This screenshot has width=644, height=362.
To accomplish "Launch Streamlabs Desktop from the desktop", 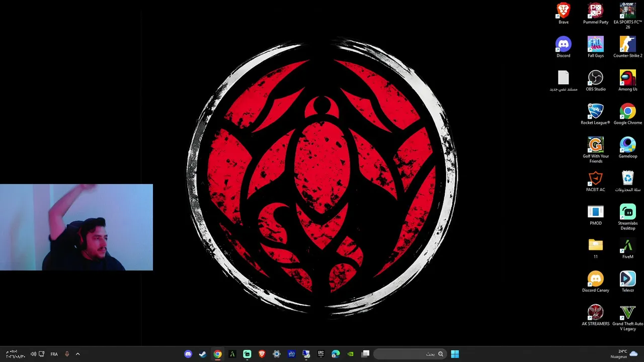I will tap(628, 218).
